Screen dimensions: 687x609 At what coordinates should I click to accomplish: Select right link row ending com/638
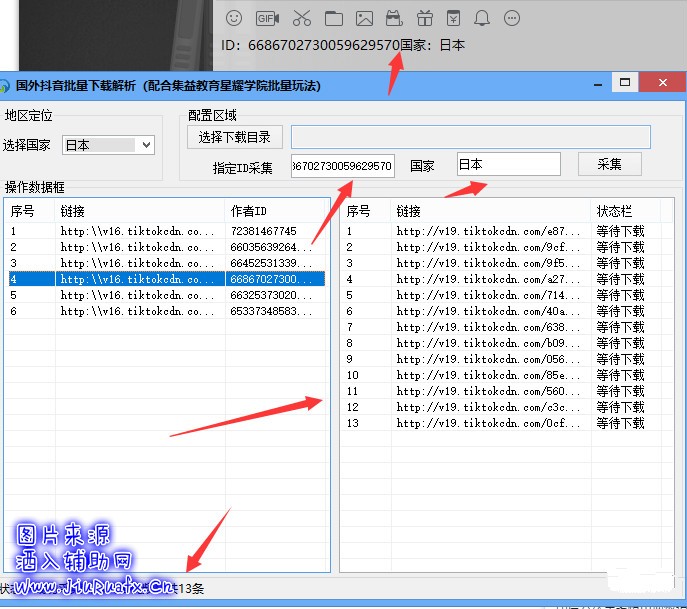(506, 327)
